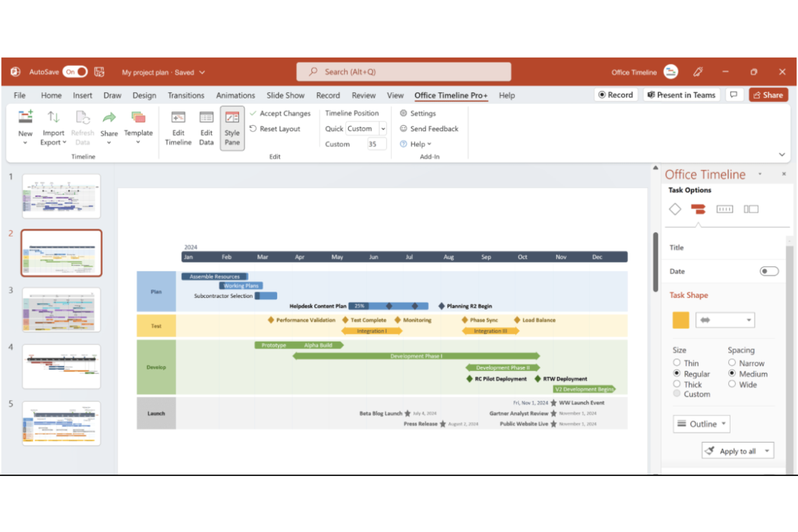798x532 pixels.
Task: Select the interval task type in Task Options
Action: pyautogui.click(x=725, y=209)
